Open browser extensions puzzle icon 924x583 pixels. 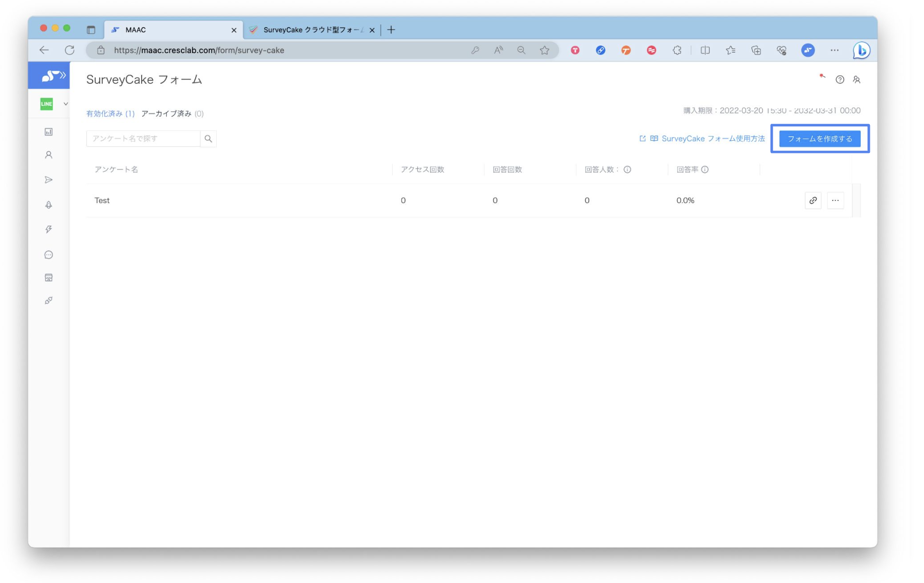tap(677, 50)
